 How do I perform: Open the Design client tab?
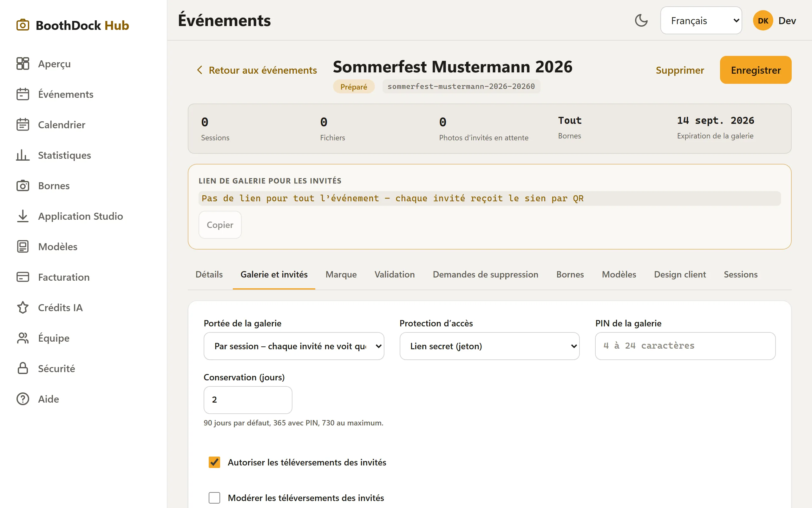pos(680,275)
